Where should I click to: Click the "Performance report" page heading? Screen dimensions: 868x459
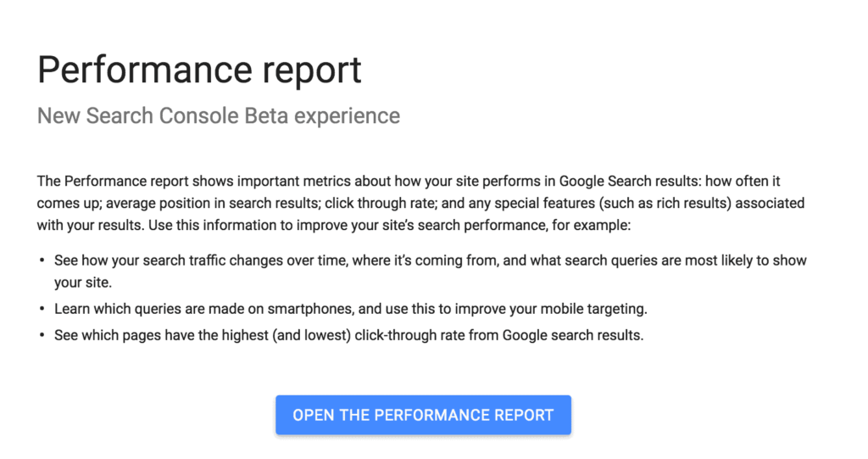point(199,70)
